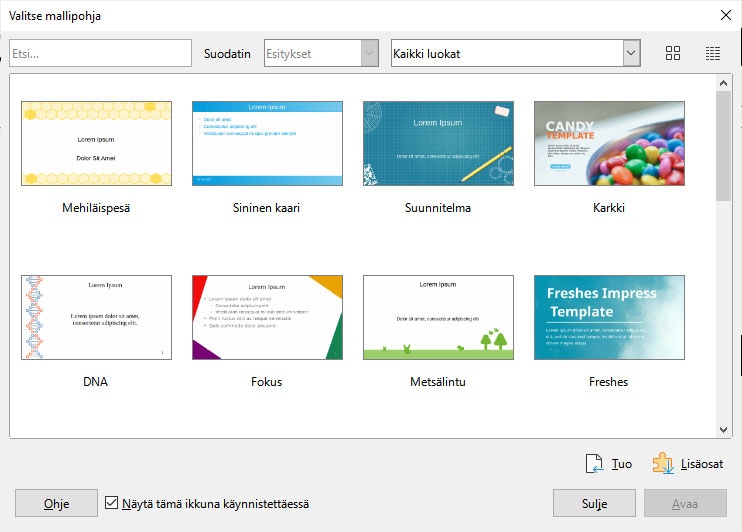Click the 'DNA' template name

point(96,382)
